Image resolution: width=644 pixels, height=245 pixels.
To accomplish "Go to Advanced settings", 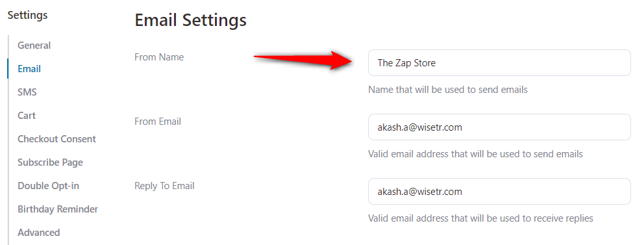I will point(38,233).
